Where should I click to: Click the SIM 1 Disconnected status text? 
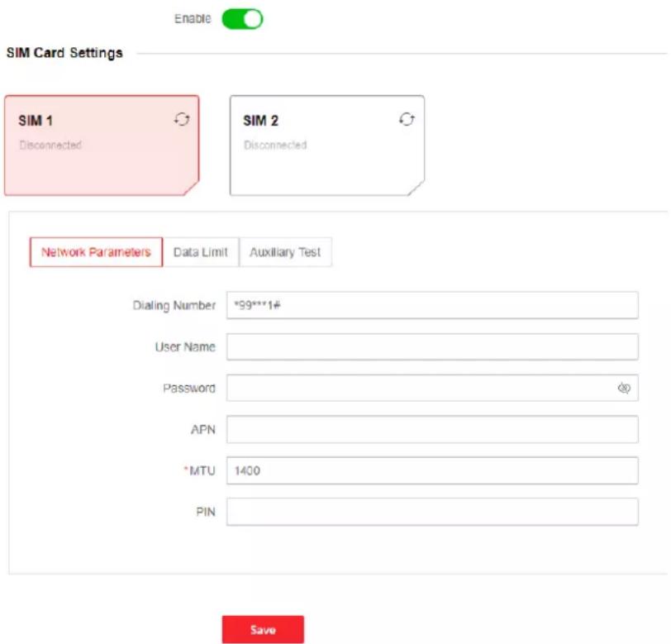tap(50, 145)
